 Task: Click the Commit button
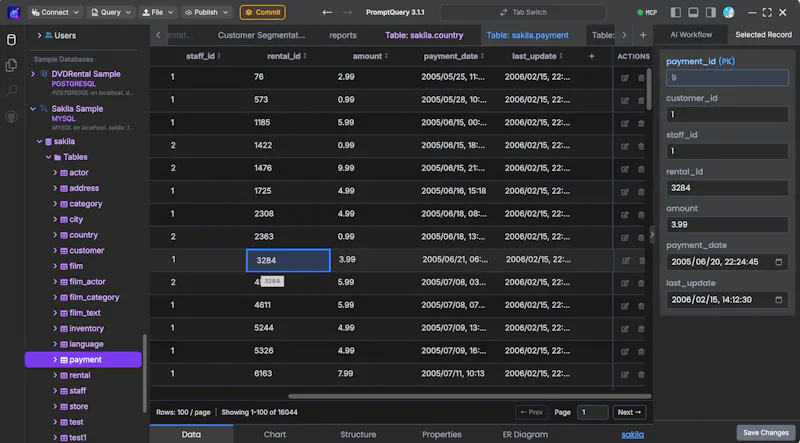(263, 12)
